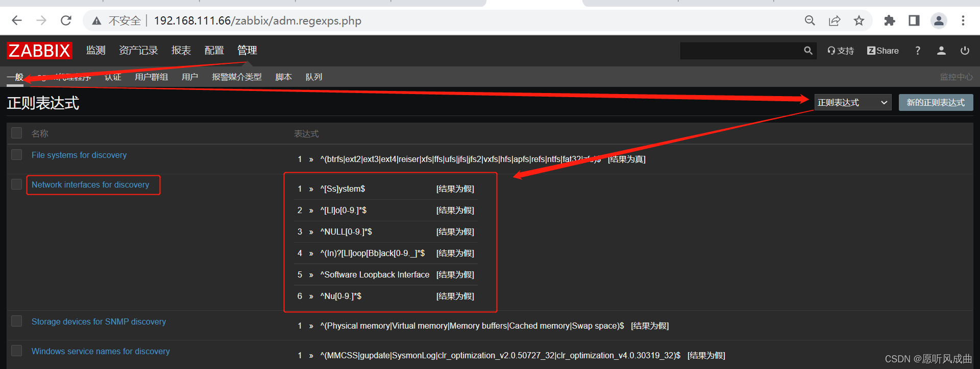Screen dimensions: 980x369
Task: Reload the page with the refresh icon
Action: point(66,20)
